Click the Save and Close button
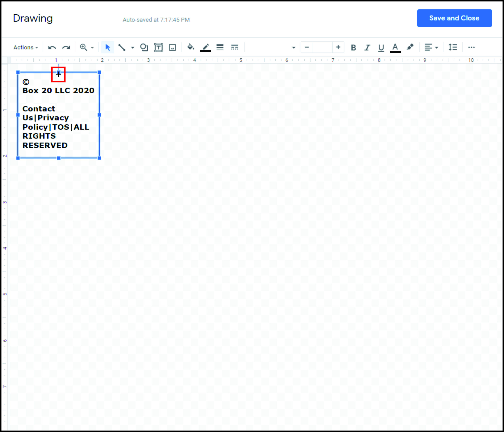The width and height of the screenshot is (504, 432). (454, 18)
